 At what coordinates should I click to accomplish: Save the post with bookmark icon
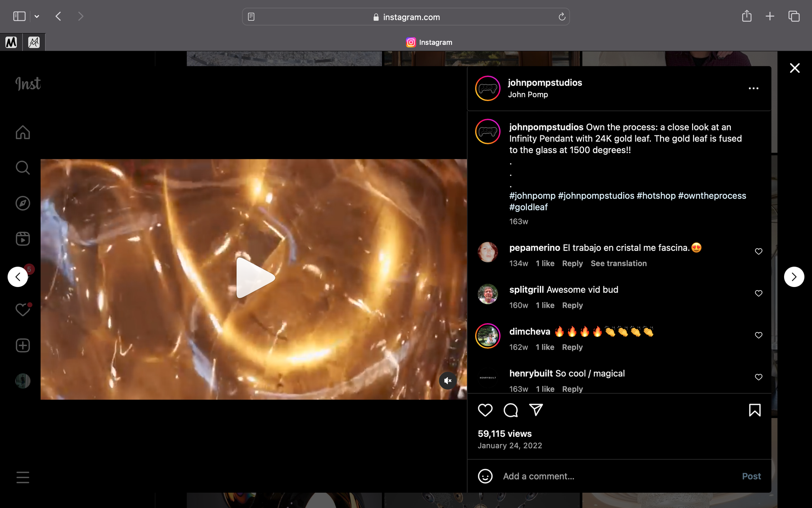coord(755,410)
